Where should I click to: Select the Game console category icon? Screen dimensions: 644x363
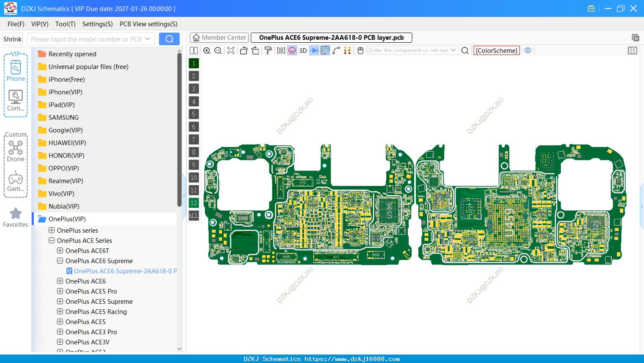[16, 181]
